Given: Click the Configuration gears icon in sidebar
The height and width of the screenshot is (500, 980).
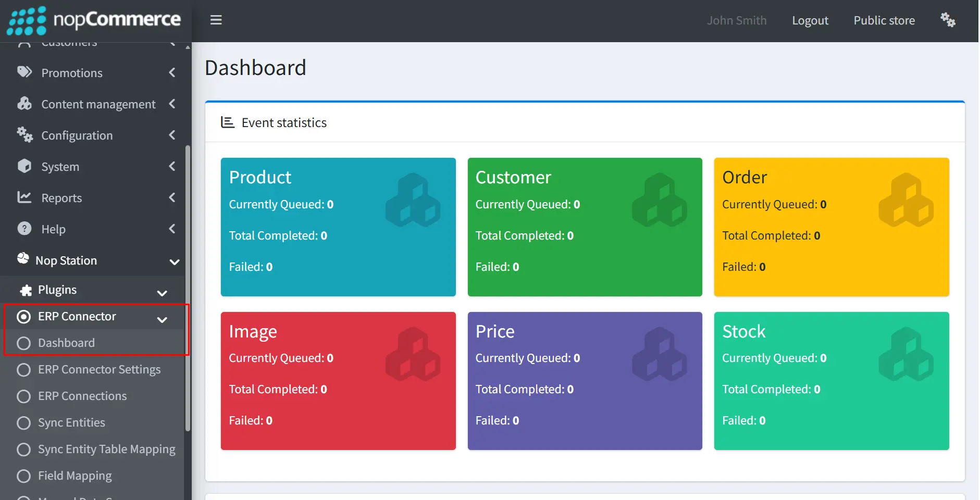Looking at the screenshot, I should 24,134.
